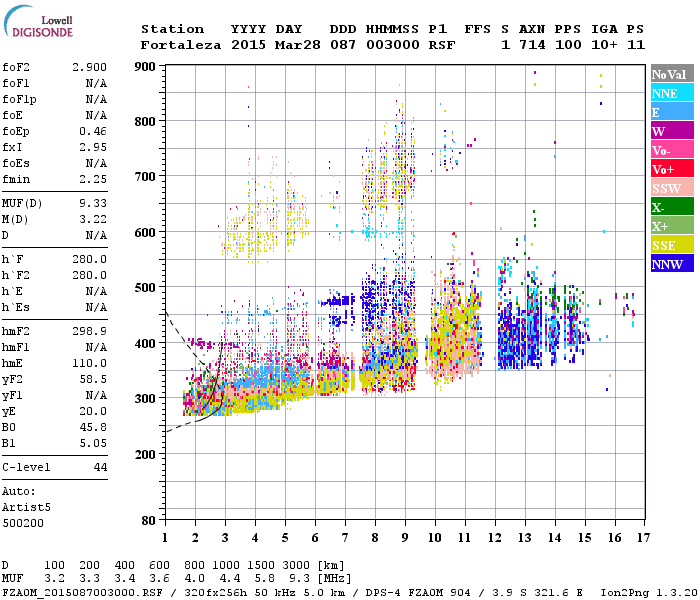Click the 500200 version number
This screenshot has height=600, width=700.
click(x=23, y=523)
